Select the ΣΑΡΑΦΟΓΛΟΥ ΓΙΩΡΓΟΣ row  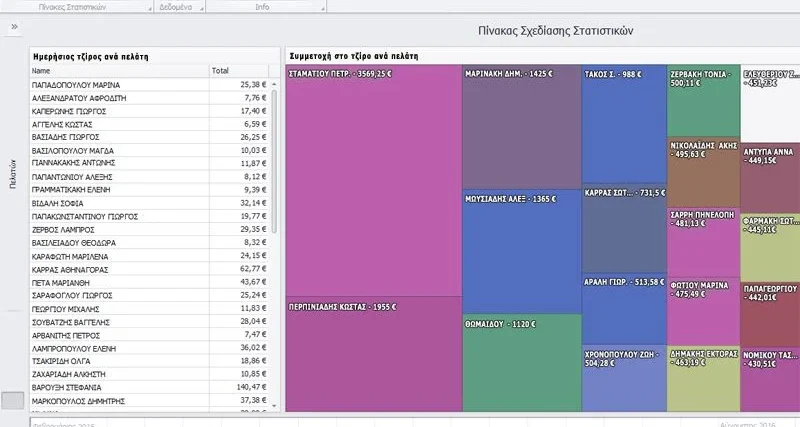(x=149, y=295)
